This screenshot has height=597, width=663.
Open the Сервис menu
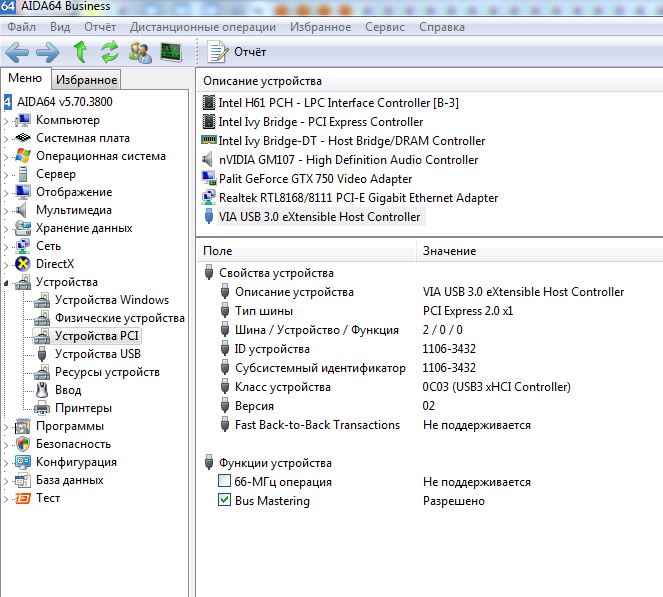pos(385,27)
